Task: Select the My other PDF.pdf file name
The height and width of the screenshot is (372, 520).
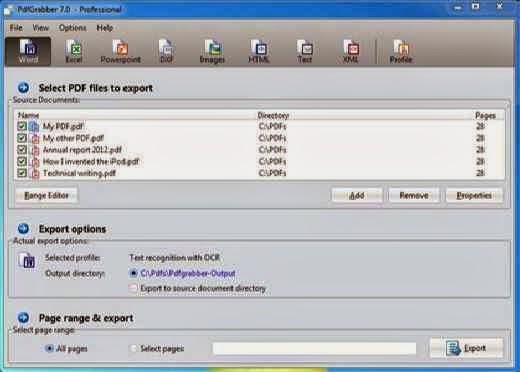Action: (x=73, y=138)
